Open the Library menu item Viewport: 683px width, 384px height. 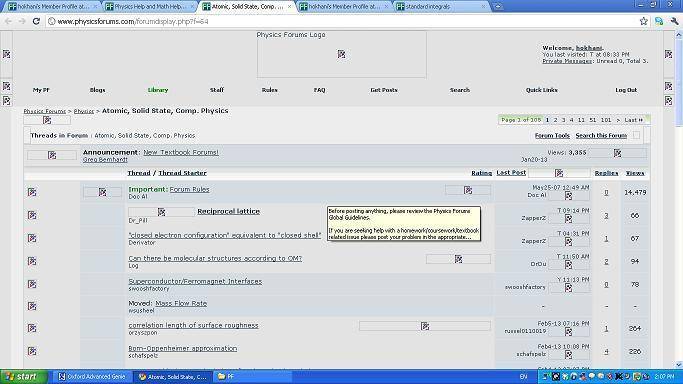158,90
